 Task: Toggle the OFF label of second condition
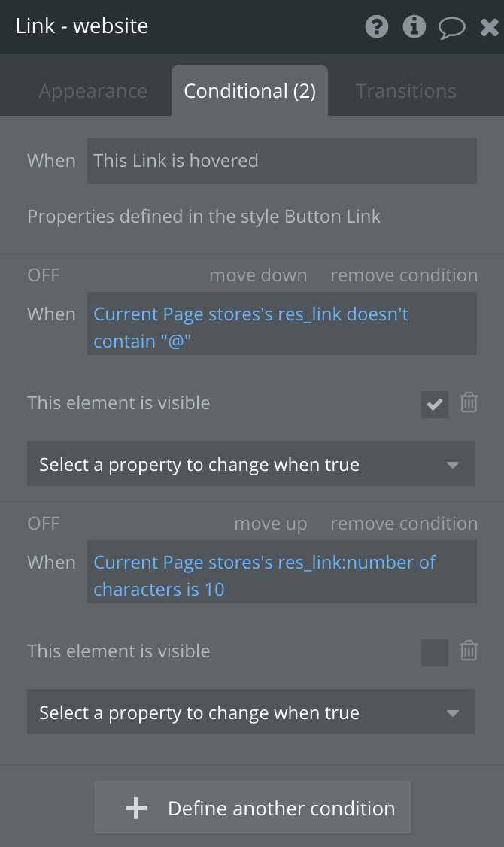click(44, 524)
